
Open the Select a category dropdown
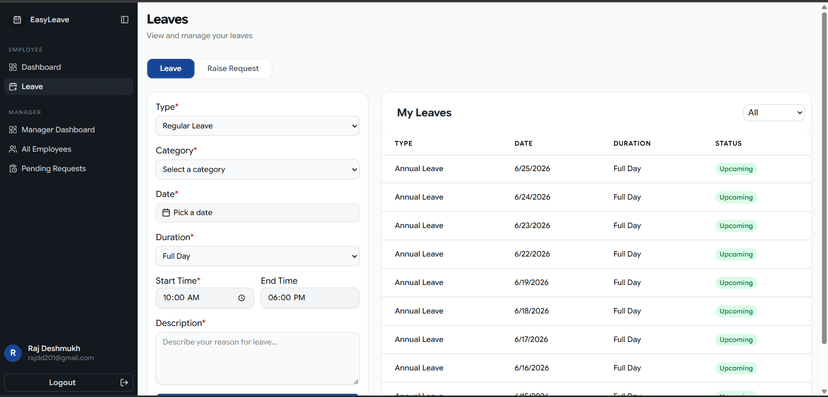click(258, 169)
